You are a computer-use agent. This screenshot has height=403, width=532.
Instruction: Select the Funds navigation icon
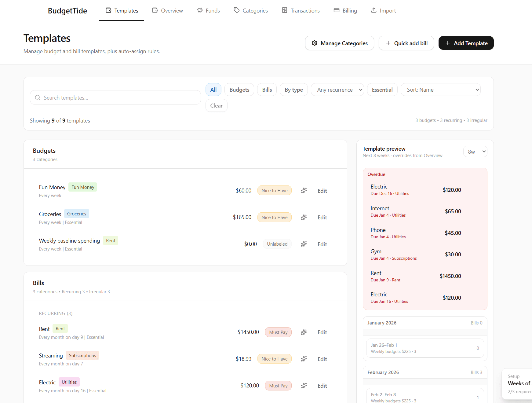click(199, 10)
